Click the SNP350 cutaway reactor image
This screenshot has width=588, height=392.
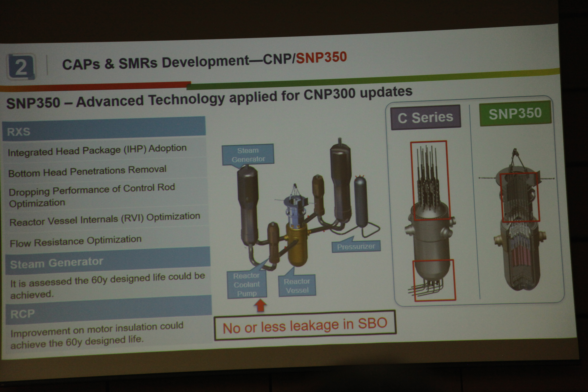tap(520, 245)
